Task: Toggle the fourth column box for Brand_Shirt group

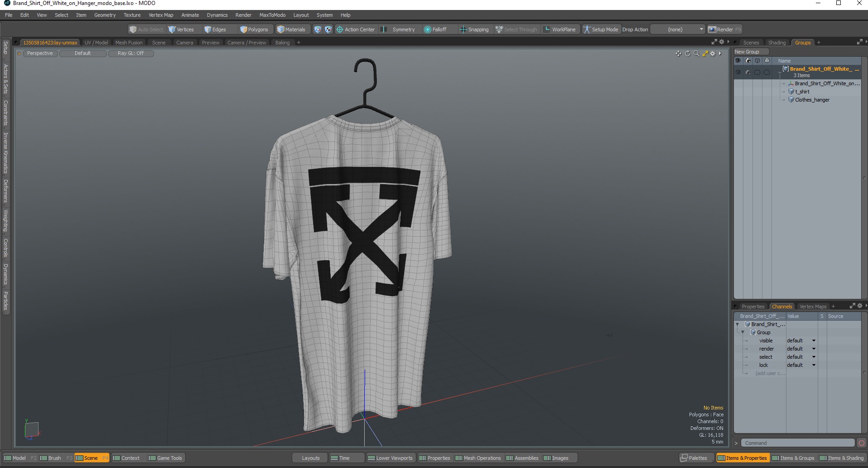Action: pos(767,72)
